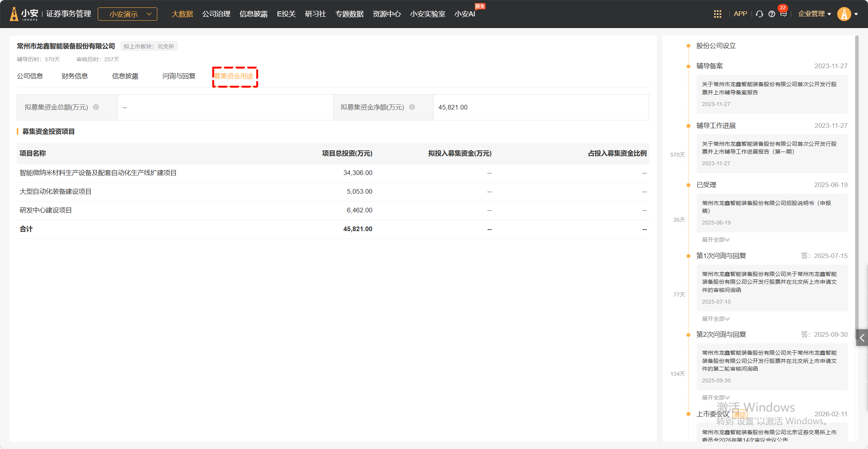
Task: Open the 公司治理 top menu
Action: pyautogui.click(x=216, y=14)
